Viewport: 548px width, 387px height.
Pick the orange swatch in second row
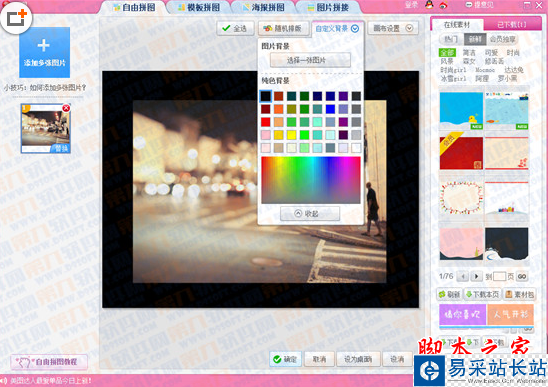279,109
